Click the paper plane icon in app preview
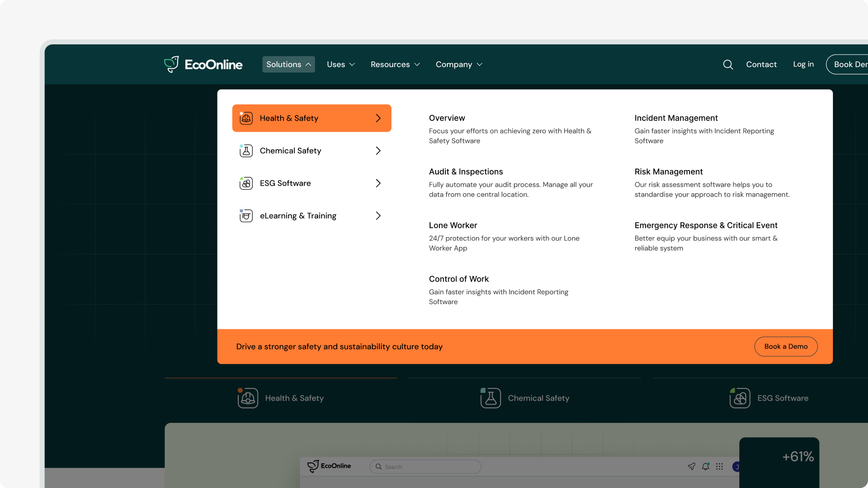Viewport: 868px width, 488px height. click(x=691, y=466)
